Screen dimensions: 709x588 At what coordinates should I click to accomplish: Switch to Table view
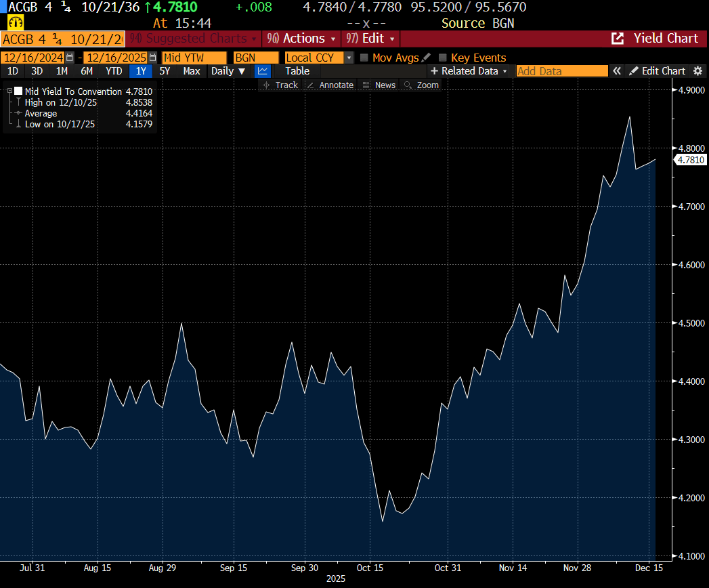coord(297,71)
